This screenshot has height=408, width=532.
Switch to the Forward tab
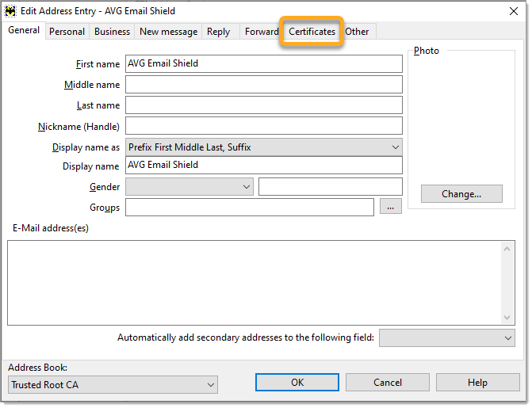261,32
